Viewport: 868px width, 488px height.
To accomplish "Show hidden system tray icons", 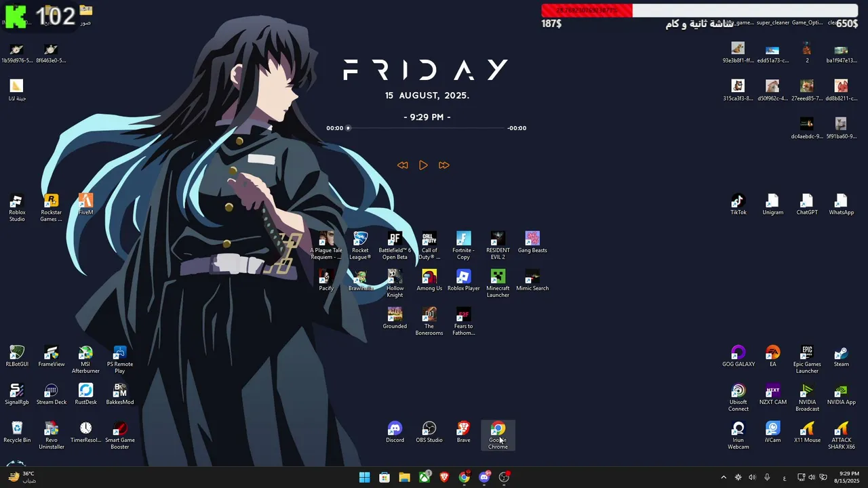I will pyautogui.click(x=723, y=477).
